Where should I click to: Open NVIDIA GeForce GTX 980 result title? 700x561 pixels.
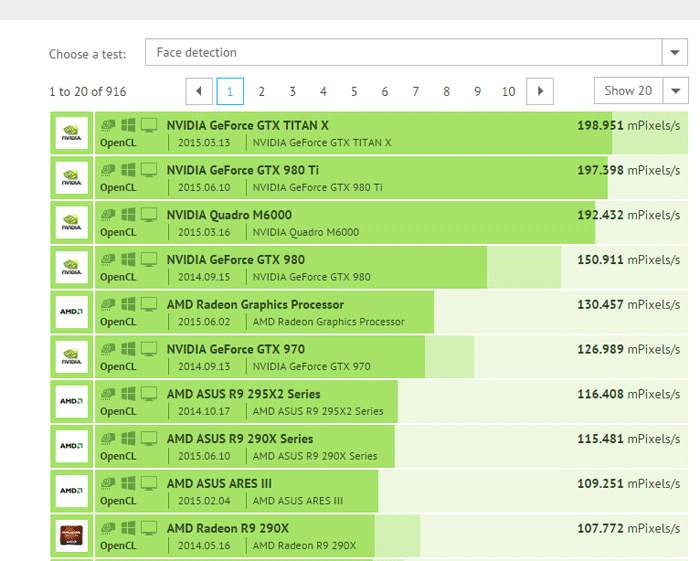click(x=236, y=260)
